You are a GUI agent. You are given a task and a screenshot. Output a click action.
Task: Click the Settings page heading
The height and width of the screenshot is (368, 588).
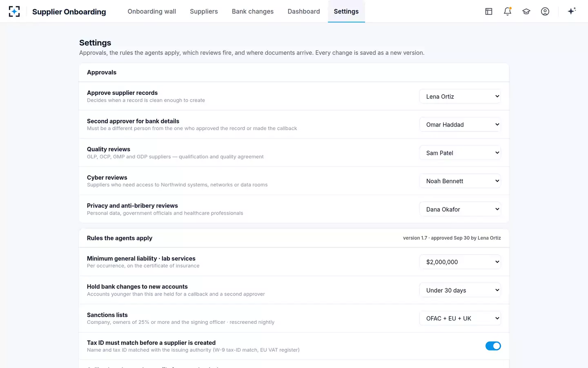[x=95, y=43]
